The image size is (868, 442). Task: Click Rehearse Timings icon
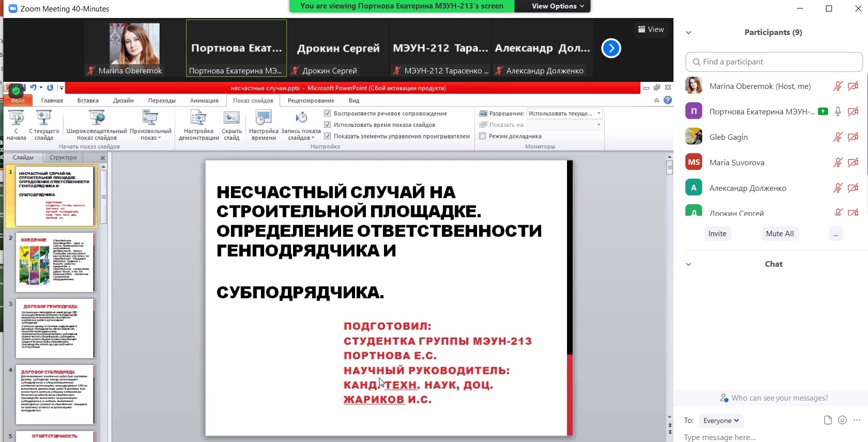pyautogui.click(x=263, y=118)
